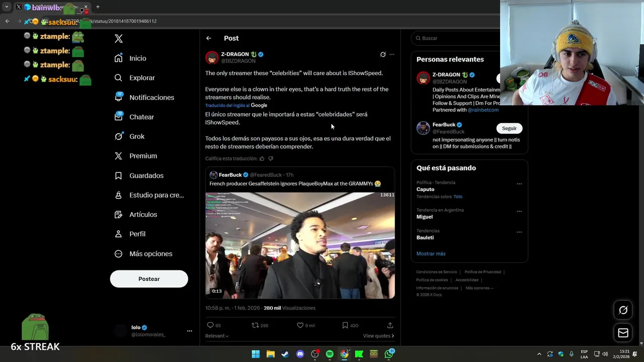
Task: Open Discord from the taskbar
Action: click(300, 354)
